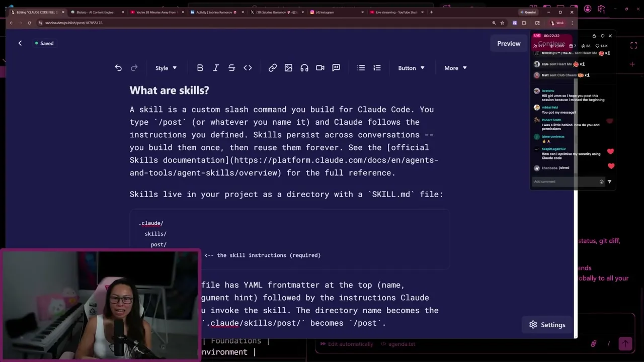Click the Saved status indicator
This screenshot has width=644, height=362.
pyautogui.click(x=44, y=43)
